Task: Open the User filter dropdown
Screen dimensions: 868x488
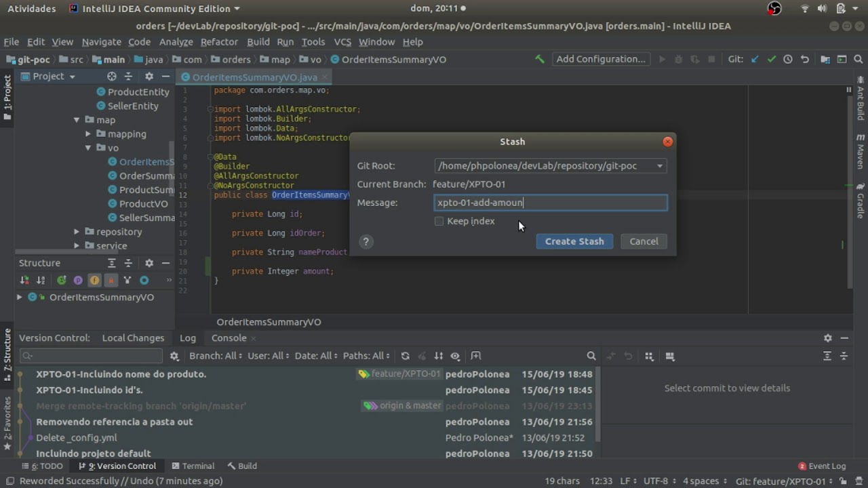Action: [269, 356]
